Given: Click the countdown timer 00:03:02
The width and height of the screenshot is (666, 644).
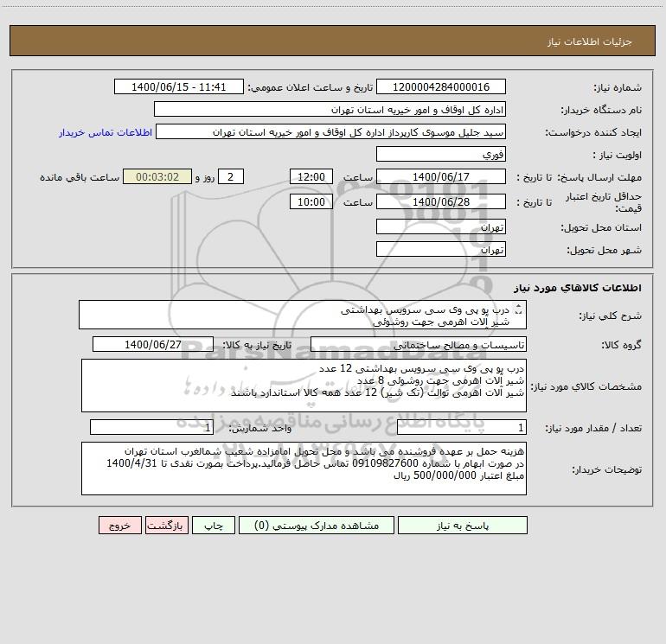Looking at the screenshot, I should point(157,176).
